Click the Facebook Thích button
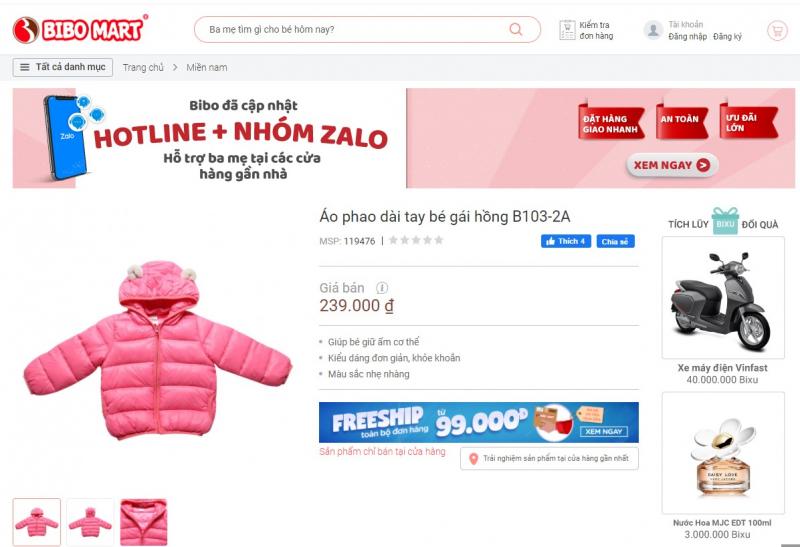800x547 pixels. coord(566,241)
